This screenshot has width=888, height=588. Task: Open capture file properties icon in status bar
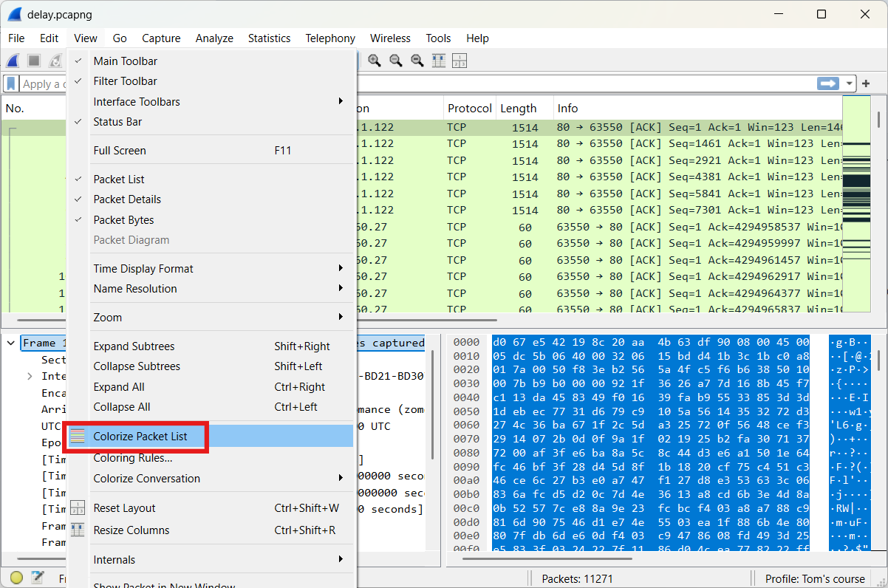coord(38,578)
